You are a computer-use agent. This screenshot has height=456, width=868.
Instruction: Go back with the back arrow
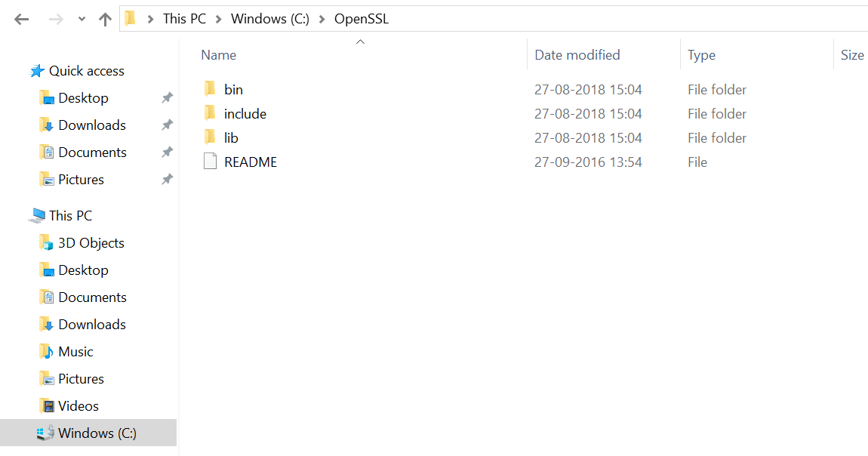pyautogui.click(x=21, y=19)
